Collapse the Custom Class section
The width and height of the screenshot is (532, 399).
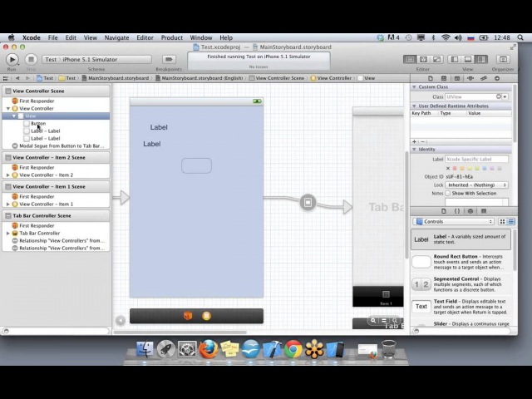point(414,87)
